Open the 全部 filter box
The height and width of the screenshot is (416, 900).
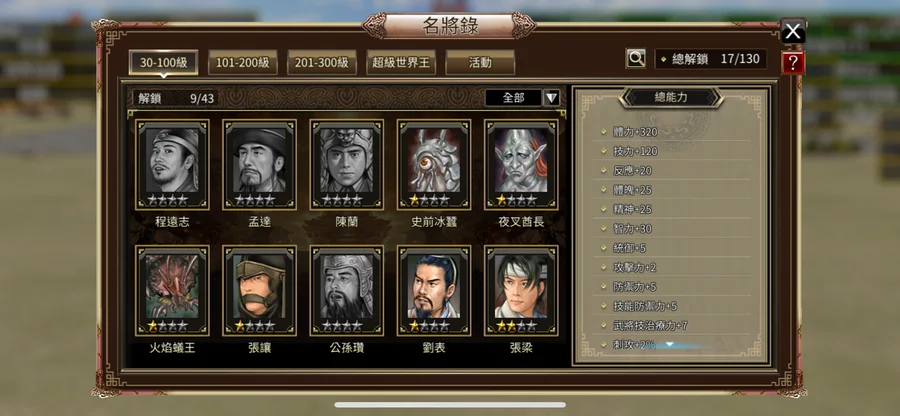click(x=513, y=98)
